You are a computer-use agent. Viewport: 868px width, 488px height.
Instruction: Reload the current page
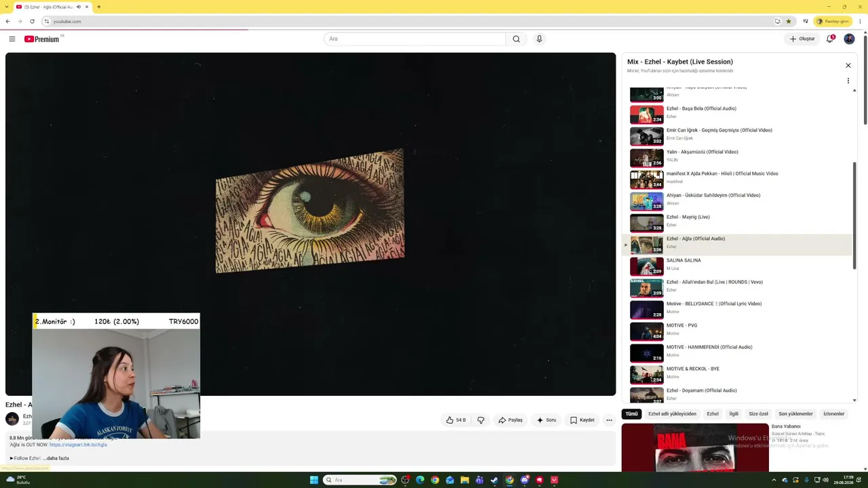coord(32,21)
